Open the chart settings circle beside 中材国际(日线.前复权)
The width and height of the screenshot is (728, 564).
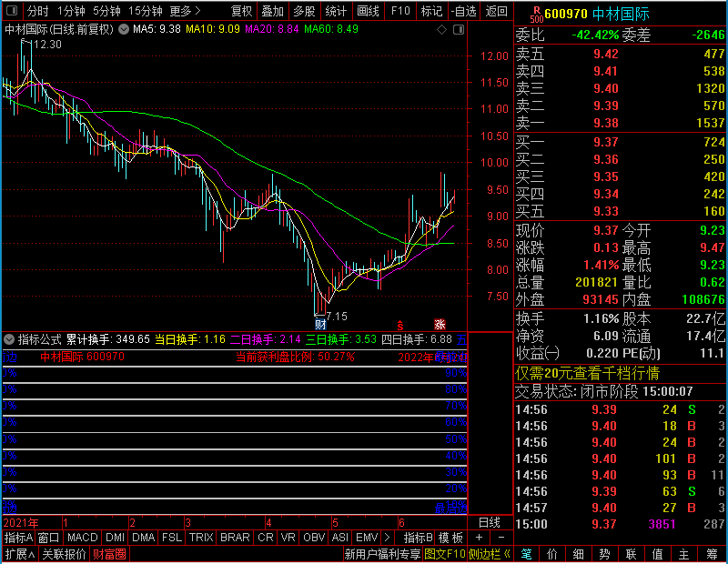coord(124,29)
